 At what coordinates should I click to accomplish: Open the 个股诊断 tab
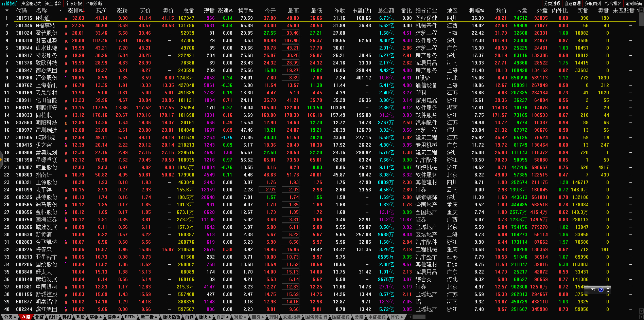pos(94,3)
